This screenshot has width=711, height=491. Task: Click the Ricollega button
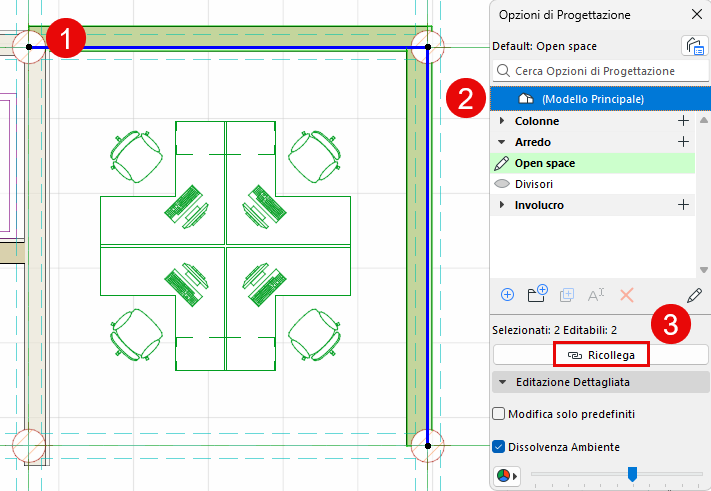point(601,355)
